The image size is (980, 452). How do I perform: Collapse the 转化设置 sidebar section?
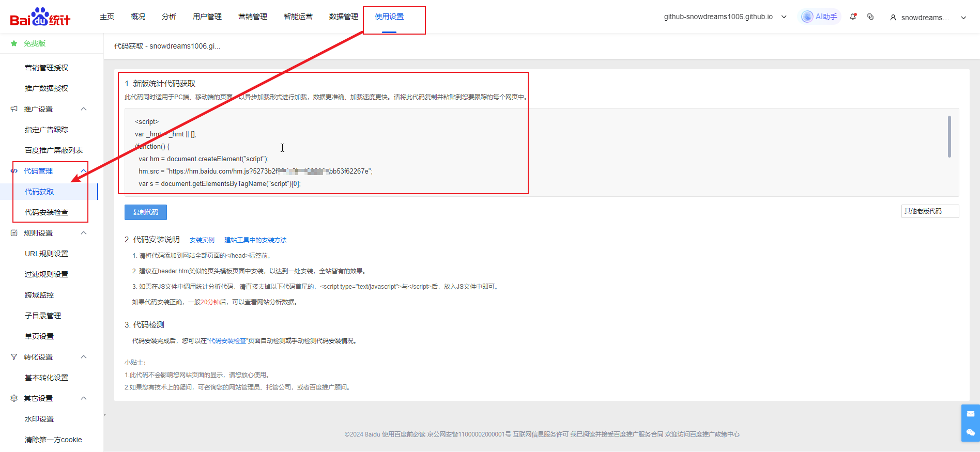point(84,357)
